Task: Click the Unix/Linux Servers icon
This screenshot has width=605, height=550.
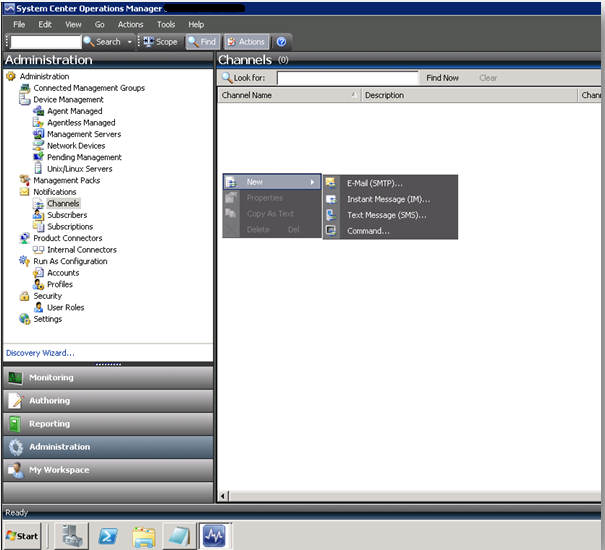Action: coord(38,169)
